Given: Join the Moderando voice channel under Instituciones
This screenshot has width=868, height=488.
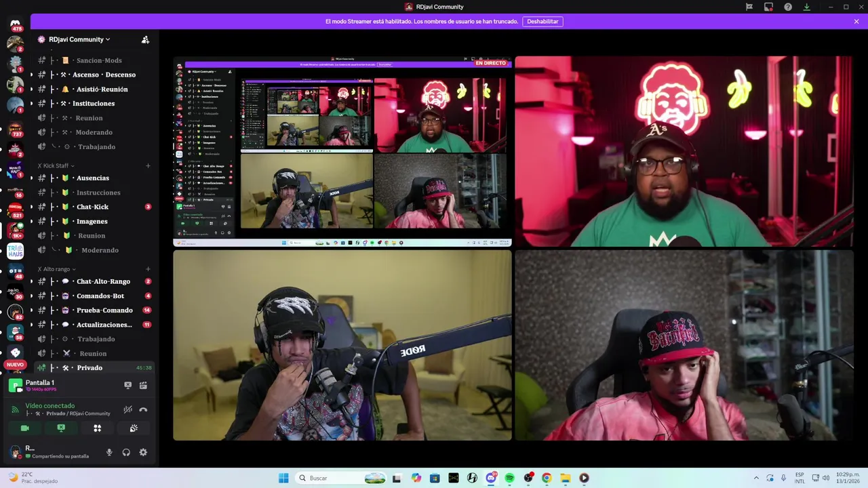Looking at the screenshot, I should [x=94, y=132].
